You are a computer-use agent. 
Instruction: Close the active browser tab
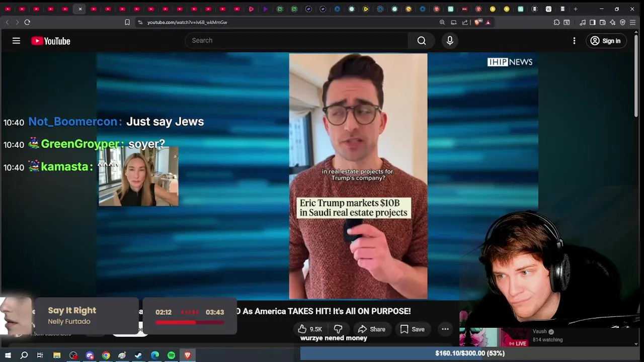[x=80, y=9]
